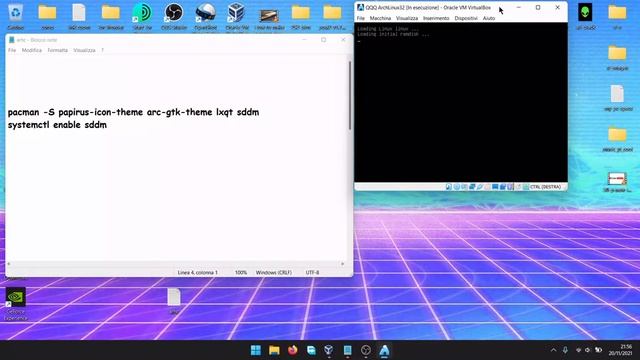
Task: Select the white document icon on right desktop column
Action: 617,94
